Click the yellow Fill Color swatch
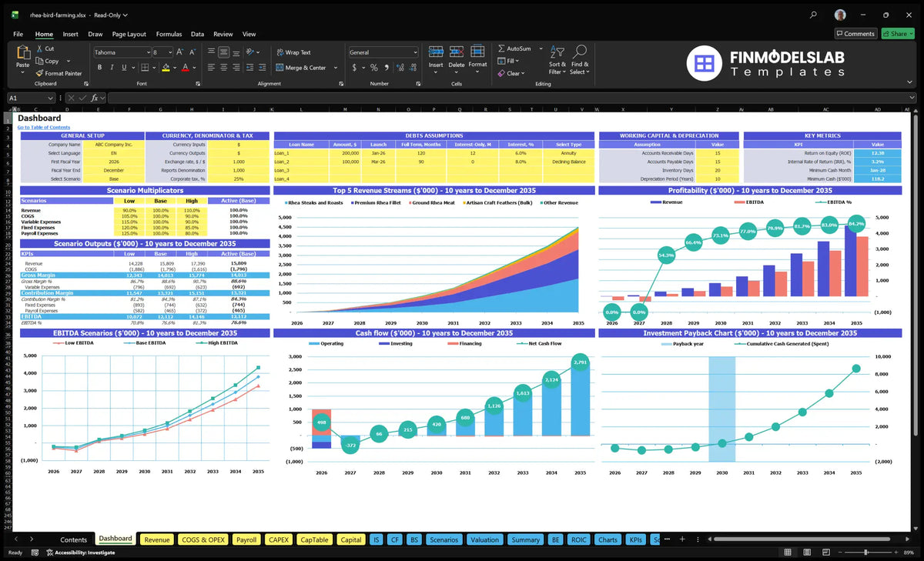This screenshot has width=924, height=561. click(166, 68)
